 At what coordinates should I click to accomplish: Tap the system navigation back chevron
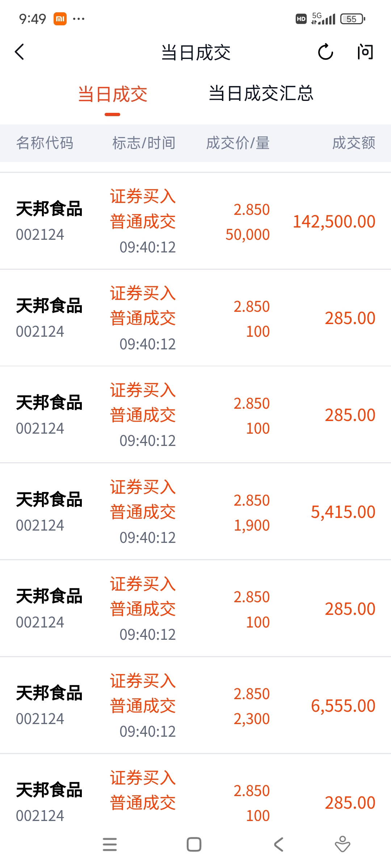(279, 844)
